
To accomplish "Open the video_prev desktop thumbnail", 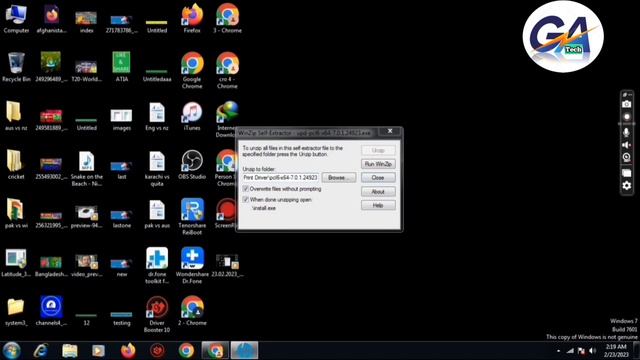I will (87, 265).
